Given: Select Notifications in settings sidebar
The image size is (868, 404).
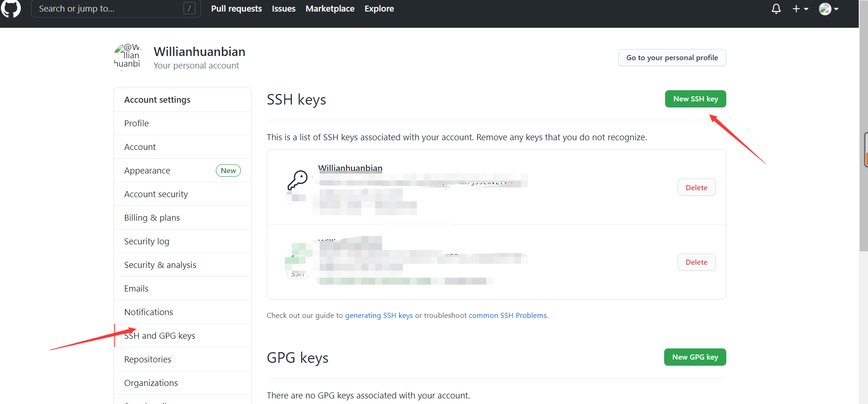Looking at the screenshot, I should pos(182,312).
